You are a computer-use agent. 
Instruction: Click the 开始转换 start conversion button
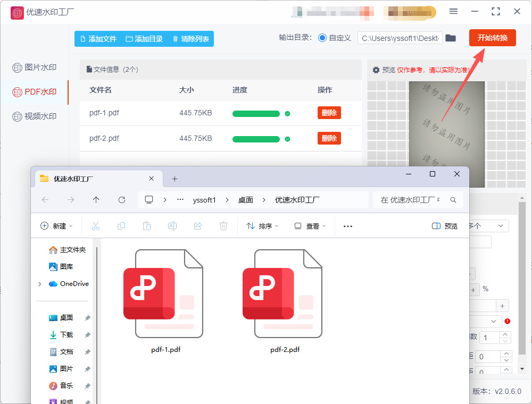[x=492, y=38]
